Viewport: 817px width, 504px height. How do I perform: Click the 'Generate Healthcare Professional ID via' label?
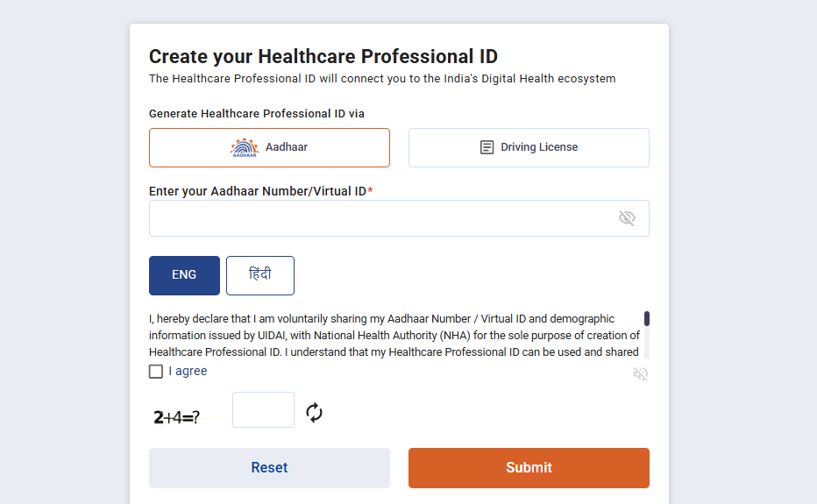[x=257, y=114]
